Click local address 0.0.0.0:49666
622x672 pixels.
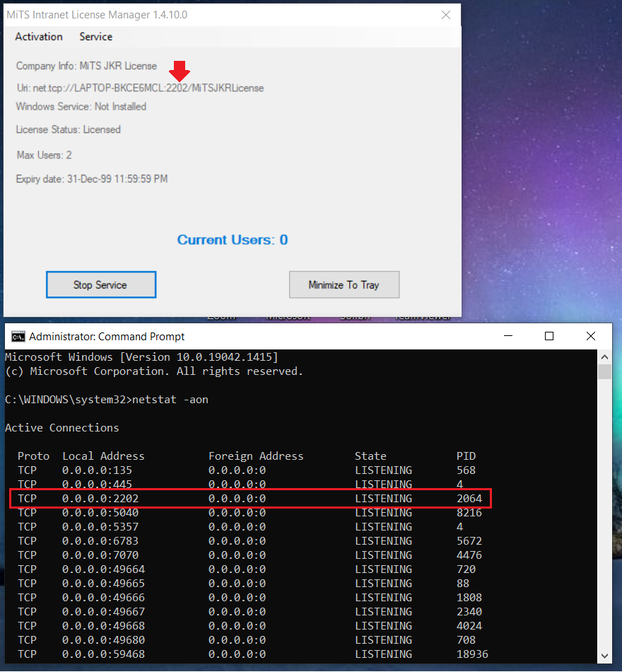pos(104,598)
